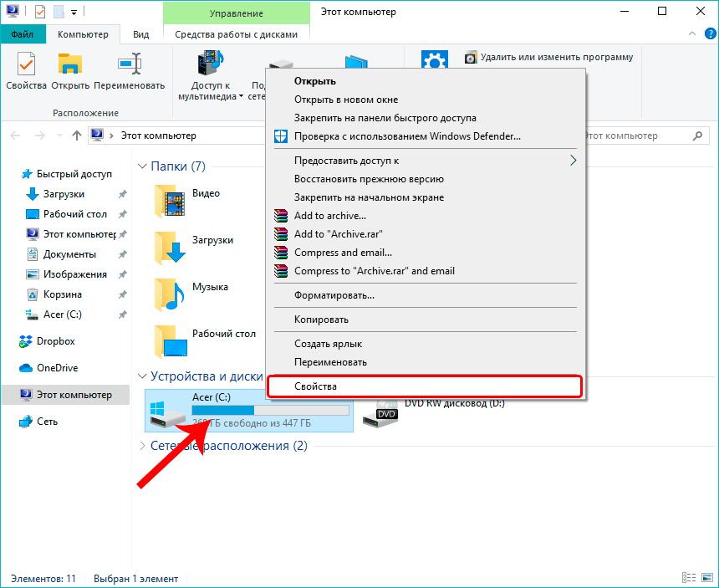The height and width of the screenshot is (588, 719).
Task: Collapse the ribbon with the chevron arrow
Action: click(690, 34)
